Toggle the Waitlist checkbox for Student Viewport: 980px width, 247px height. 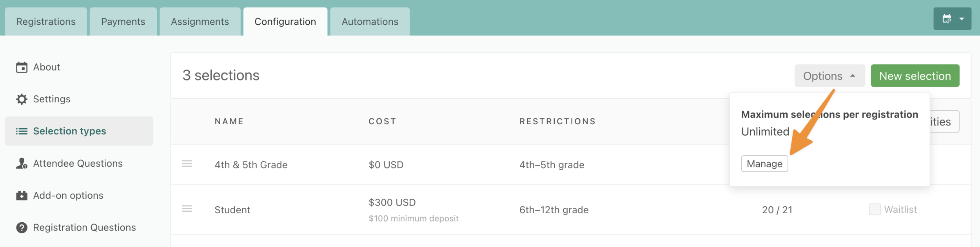click(x=875, y=210)
